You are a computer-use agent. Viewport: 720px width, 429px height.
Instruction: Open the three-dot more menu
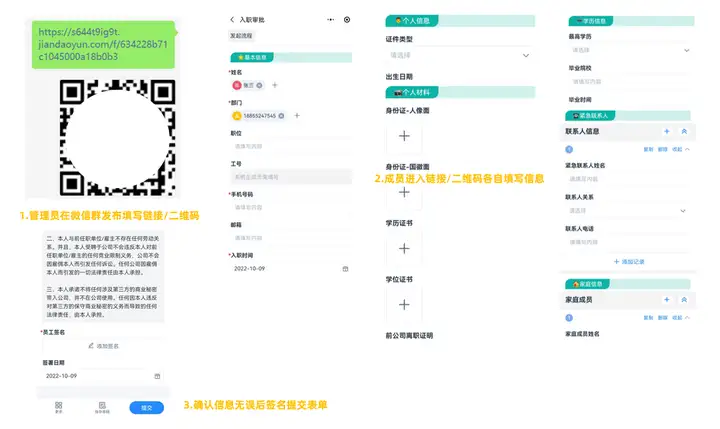pyautogui.click(x=331, y=20)
